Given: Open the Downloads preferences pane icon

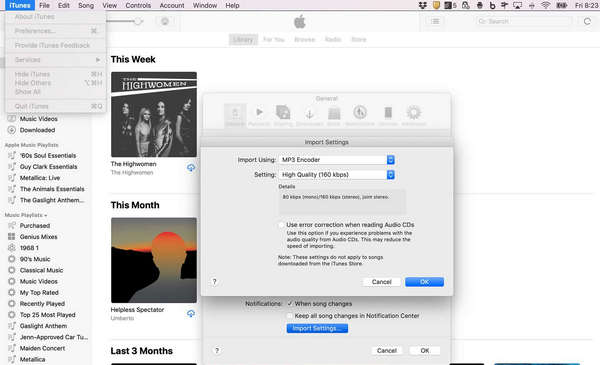Looking at the screenshot, I should [x=310, y=116].
